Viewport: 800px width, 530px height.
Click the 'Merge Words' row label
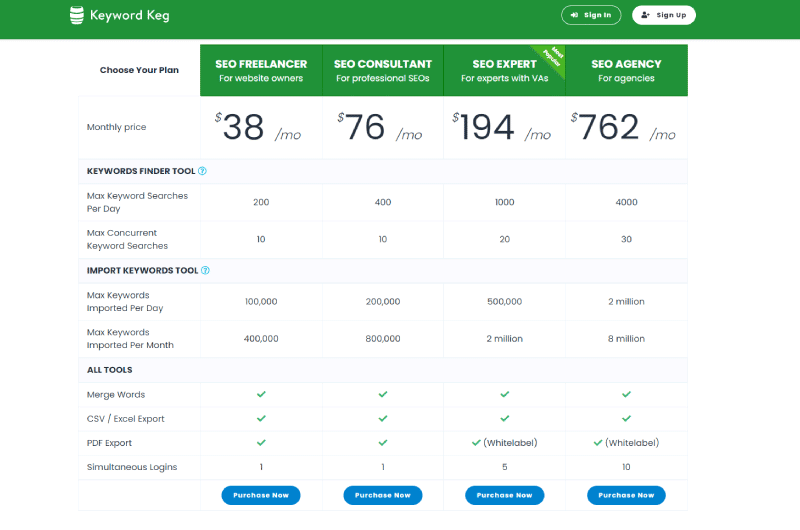tap(116, 394)
